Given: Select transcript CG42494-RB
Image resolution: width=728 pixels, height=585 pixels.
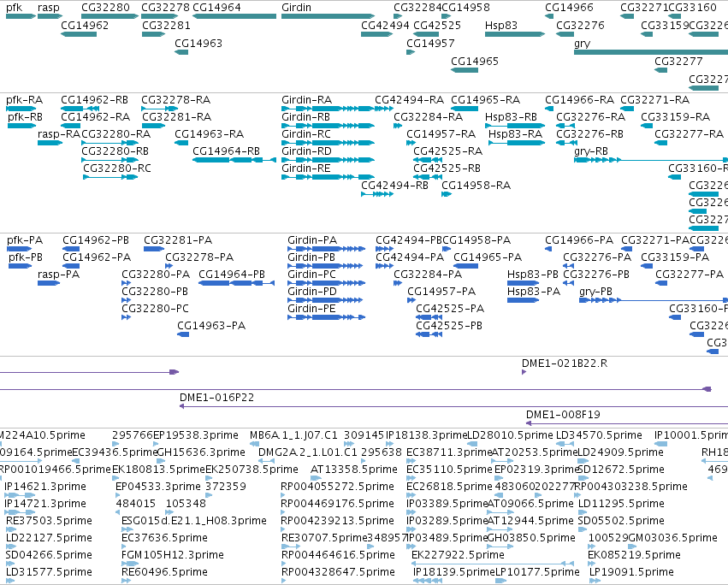Looking at the screenshot, I should (x=394, y=186).
